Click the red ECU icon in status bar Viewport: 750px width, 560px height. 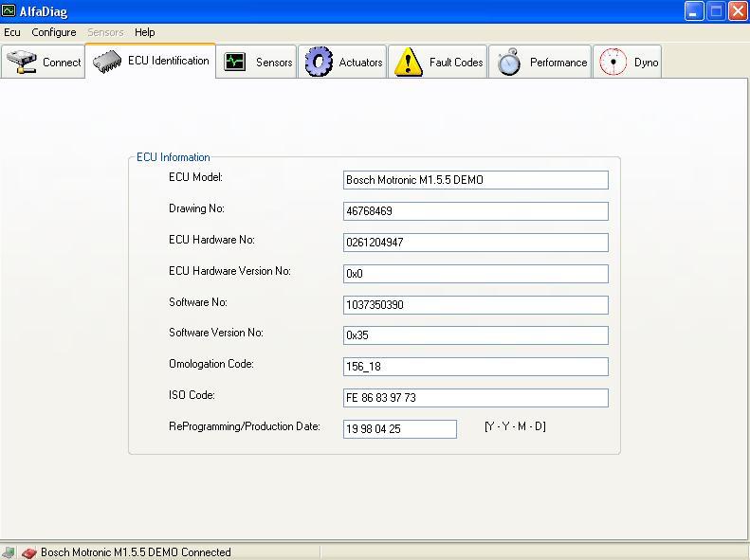[x=28, y=552]
